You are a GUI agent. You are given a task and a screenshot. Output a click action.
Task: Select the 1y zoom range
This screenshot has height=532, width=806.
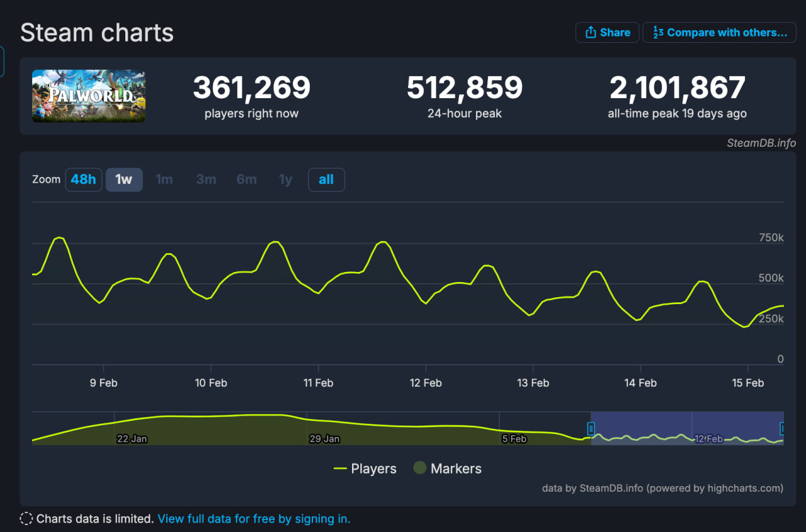(286, 179)
